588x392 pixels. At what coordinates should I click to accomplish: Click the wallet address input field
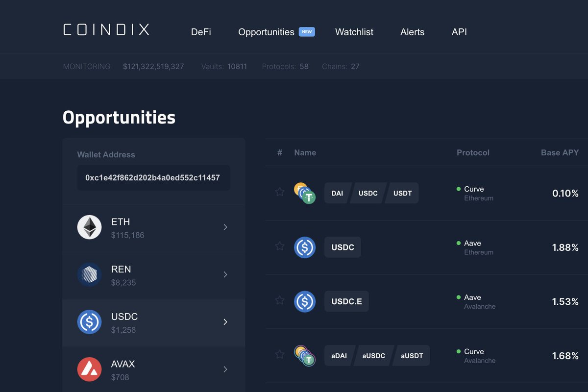[153, 177]
